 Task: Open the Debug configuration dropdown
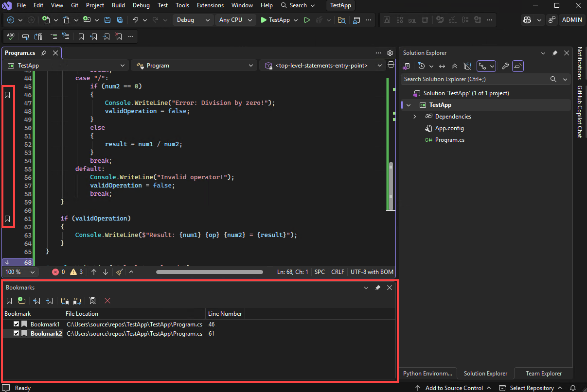tap(193, 20)
